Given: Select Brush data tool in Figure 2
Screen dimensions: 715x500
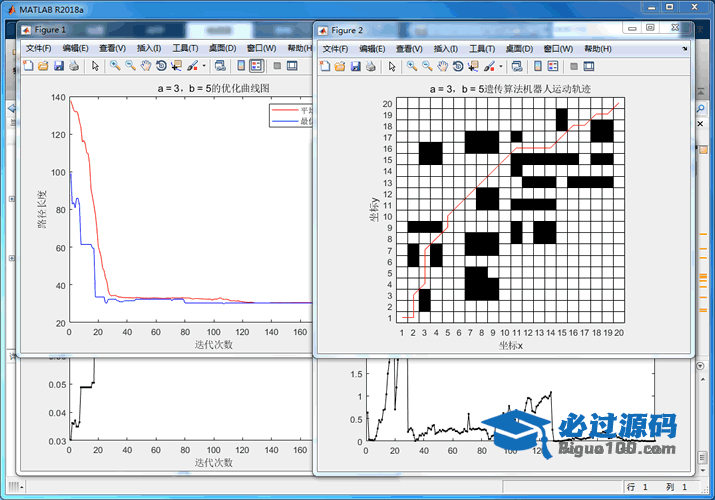Looking at the screenshot, I should tap(490, 67).
